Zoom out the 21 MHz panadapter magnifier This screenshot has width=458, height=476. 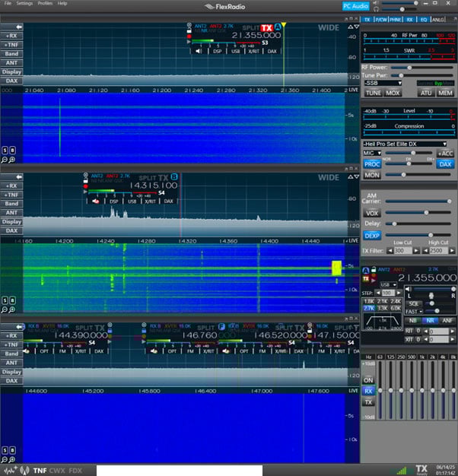[x=5, y=160]
